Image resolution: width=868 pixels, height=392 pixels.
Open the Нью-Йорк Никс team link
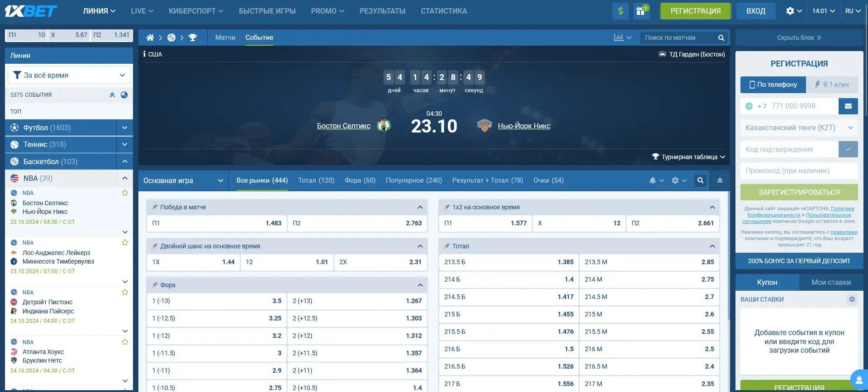click(524, 126)
